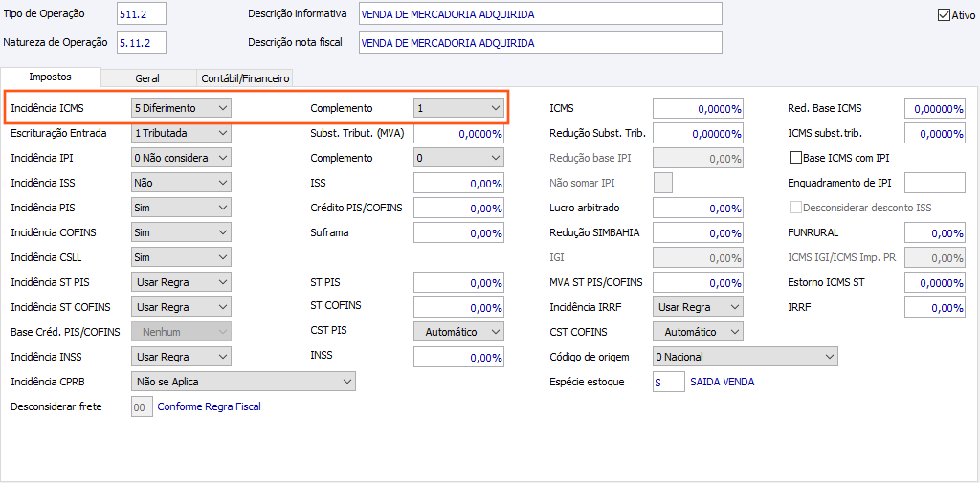
Task: Focus the FUNRURAL percentage field
Action: coord(934,232)
